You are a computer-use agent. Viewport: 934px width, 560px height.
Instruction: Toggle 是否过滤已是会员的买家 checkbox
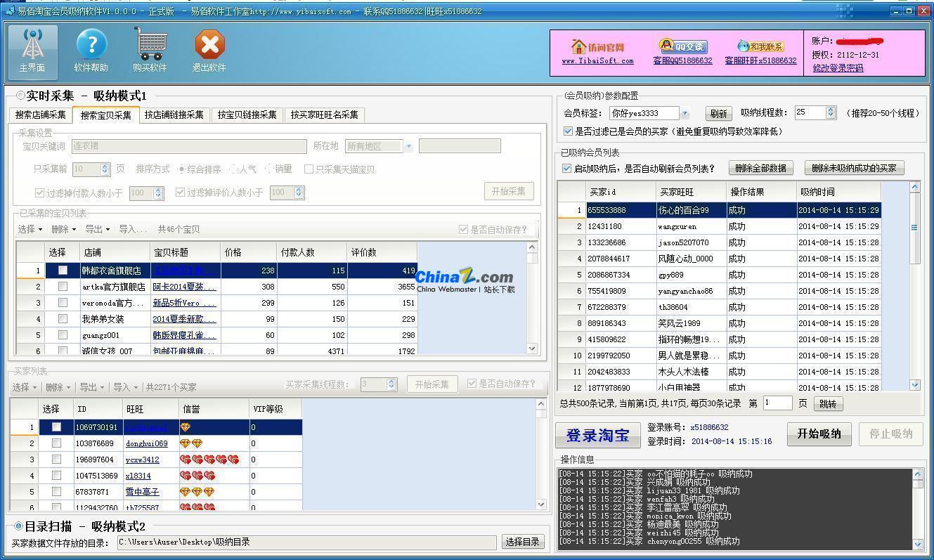coord(568,131)
